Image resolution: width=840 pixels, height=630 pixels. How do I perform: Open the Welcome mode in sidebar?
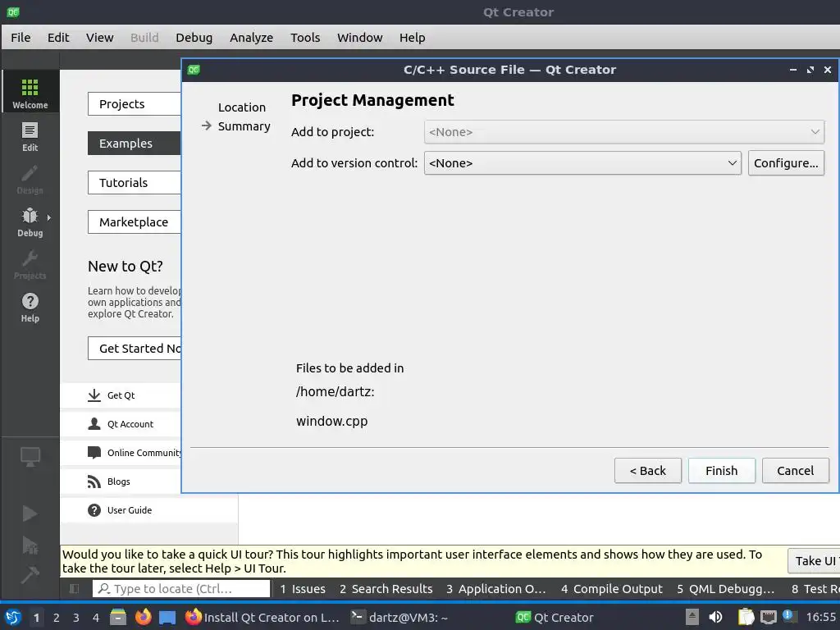30,92
